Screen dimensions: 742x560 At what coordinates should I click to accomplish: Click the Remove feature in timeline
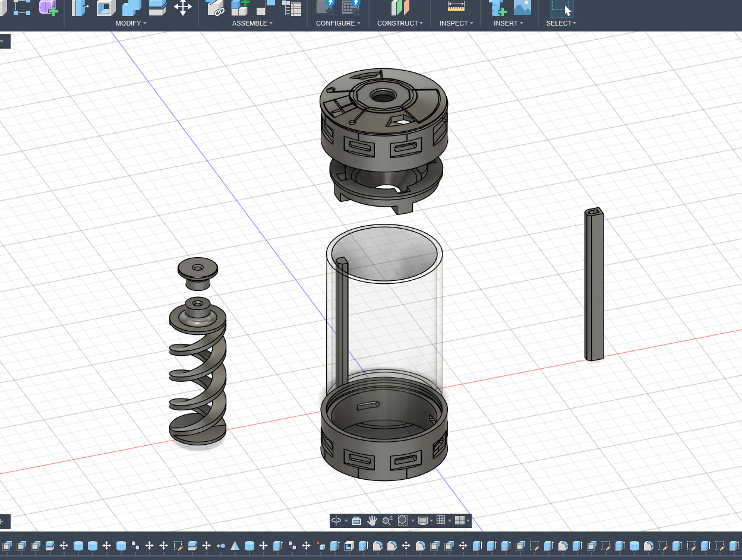coord(320,546)
